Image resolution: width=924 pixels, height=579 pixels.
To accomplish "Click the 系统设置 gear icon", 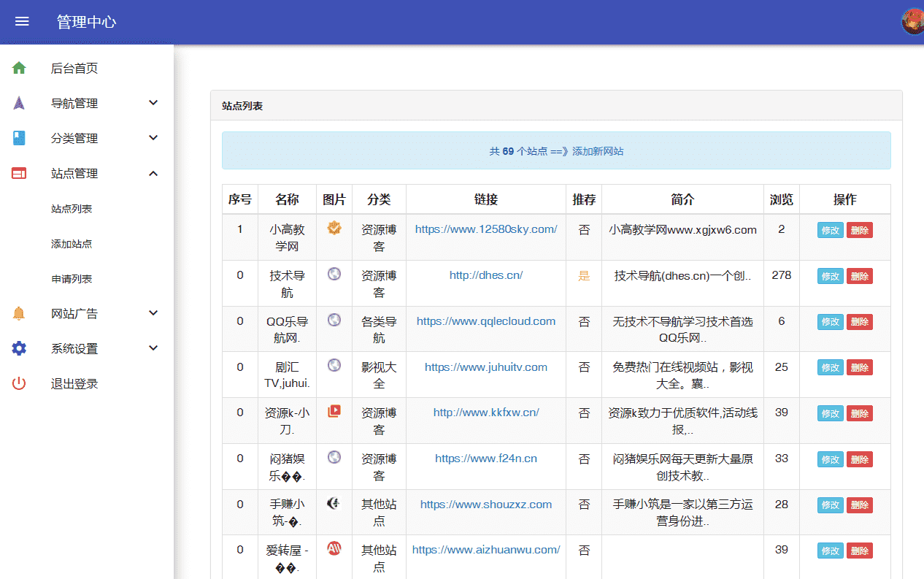I will click(19, 348).
